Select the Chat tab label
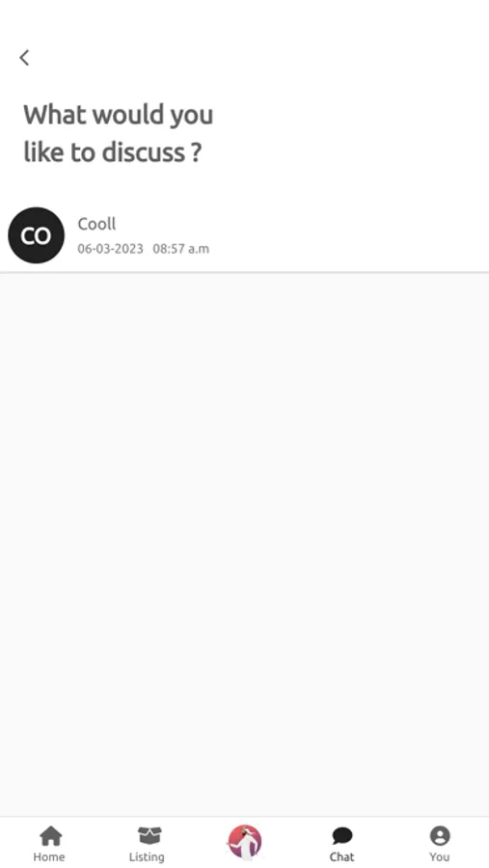Viewport: 489px width, 868px height. (x=341, y=856)
